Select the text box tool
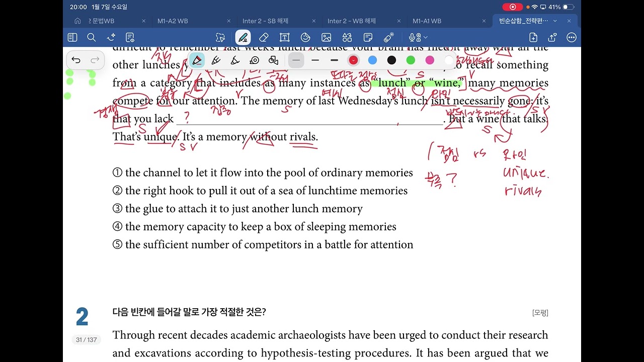 pos(284,37)
